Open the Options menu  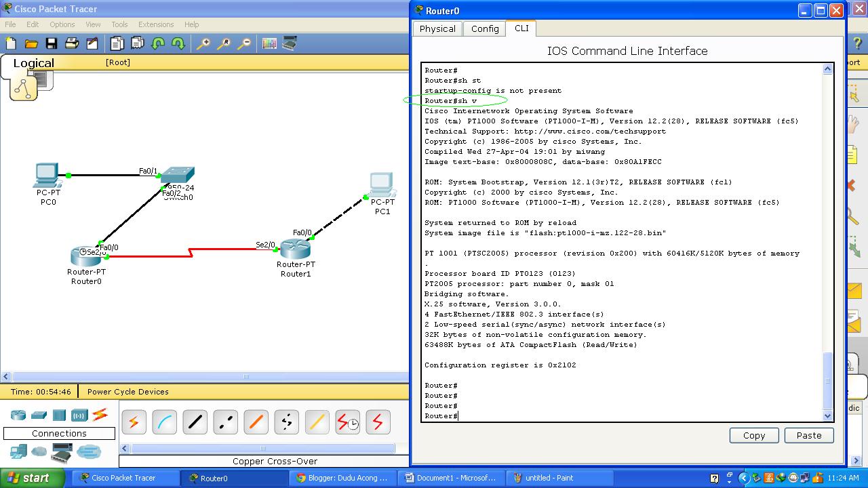coord(62,24)
